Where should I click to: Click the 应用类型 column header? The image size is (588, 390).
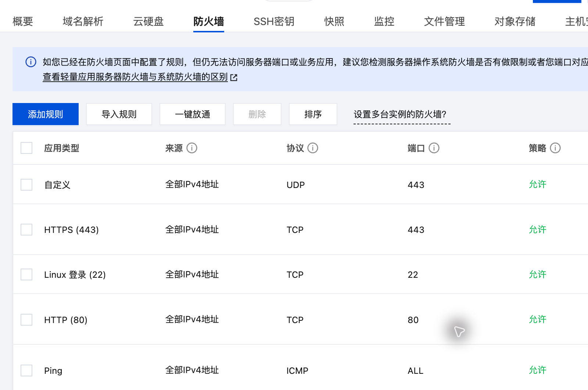(62, 148)
